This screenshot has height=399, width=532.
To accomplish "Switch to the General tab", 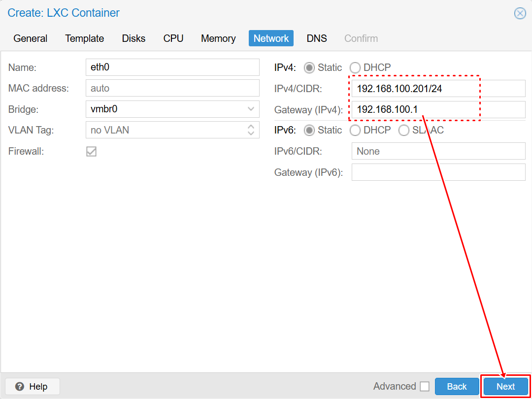I will (31, 38).
